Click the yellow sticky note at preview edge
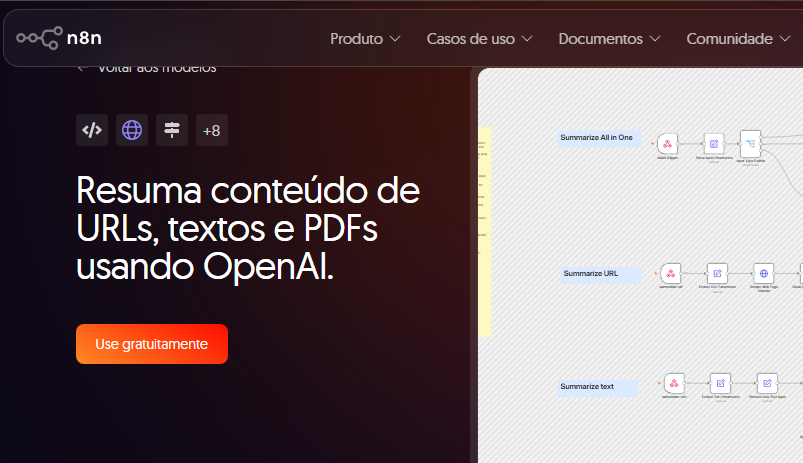 point(484,232)
